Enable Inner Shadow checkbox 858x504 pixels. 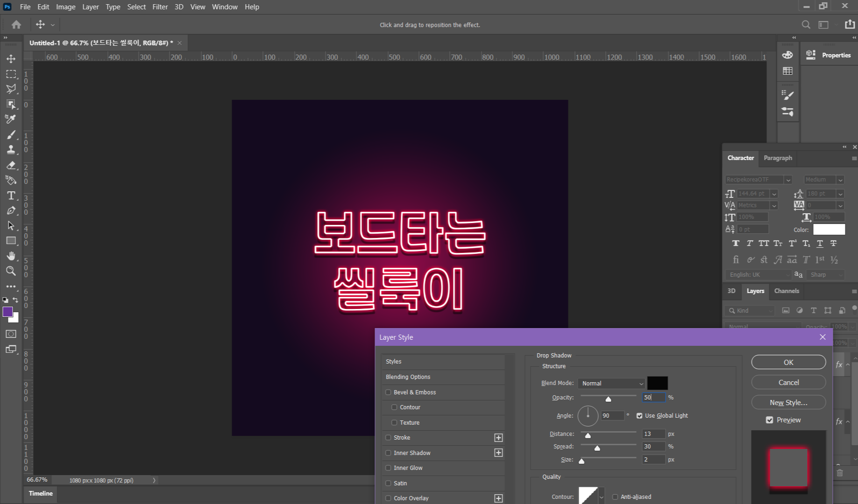point(388,453)
